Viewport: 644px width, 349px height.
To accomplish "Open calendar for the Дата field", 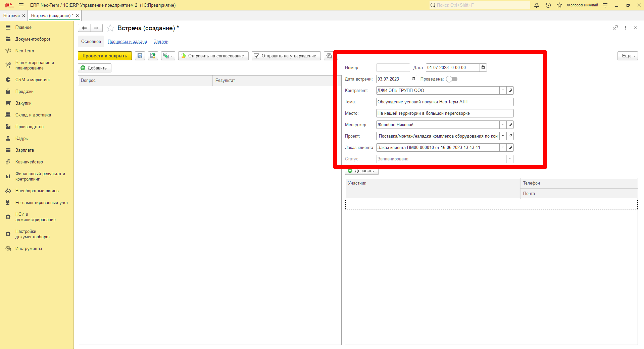I will (483, 67).
